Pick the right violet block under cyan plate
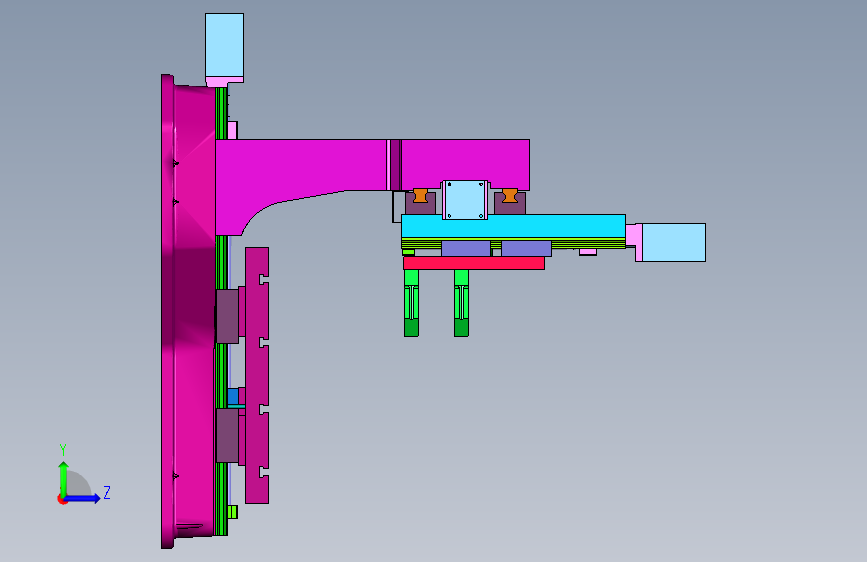This screenshot has width=867, height=562. click(x=526, y=248)
